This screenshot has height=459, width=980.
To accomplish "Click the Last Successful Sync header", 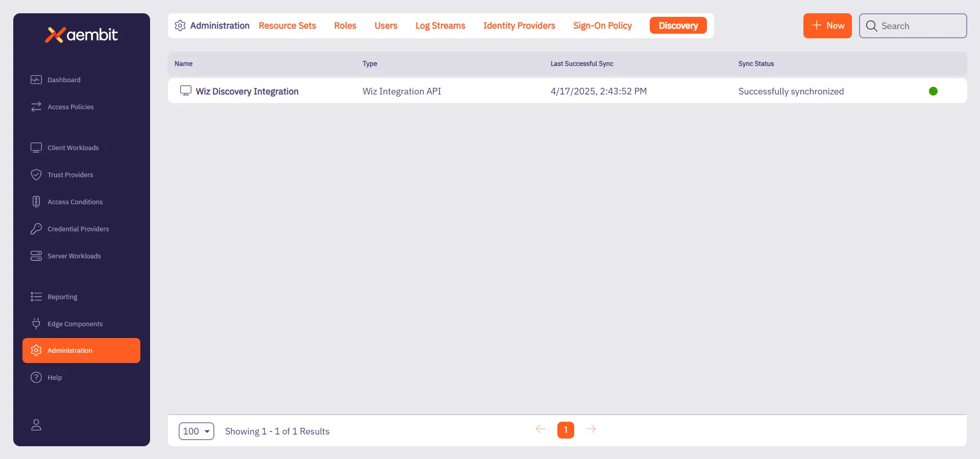I will [582, 63].
